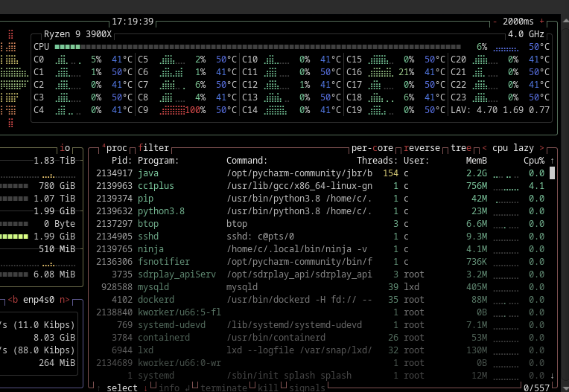Click the plus icon beside 2000ms

(x=541, y=21)
